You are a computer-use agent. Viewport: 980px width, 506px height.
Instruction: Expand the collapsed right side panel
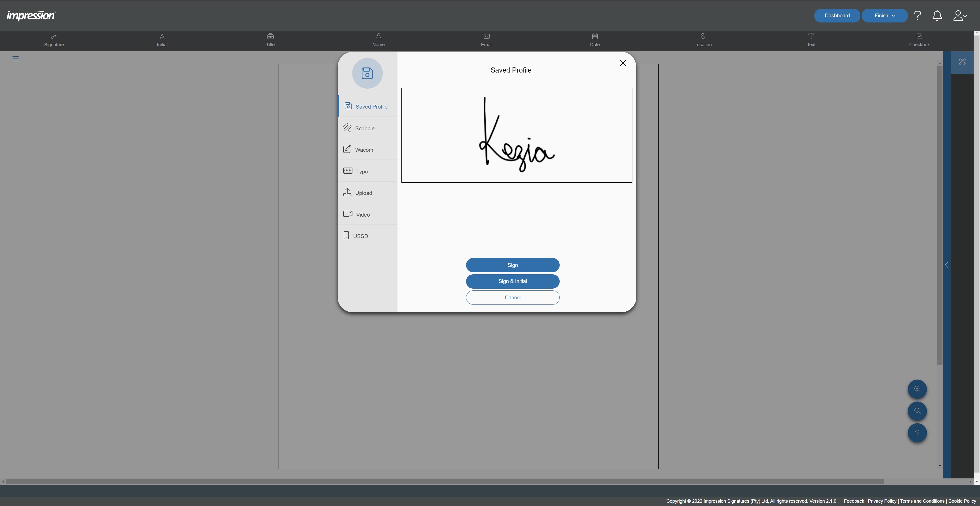(947, 265)
